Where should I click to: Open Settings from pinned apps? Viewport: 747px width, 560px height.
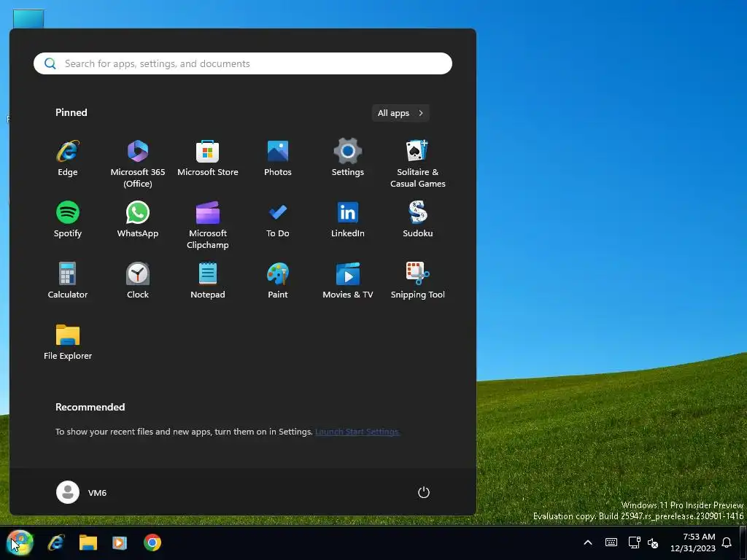click(348, 158)
